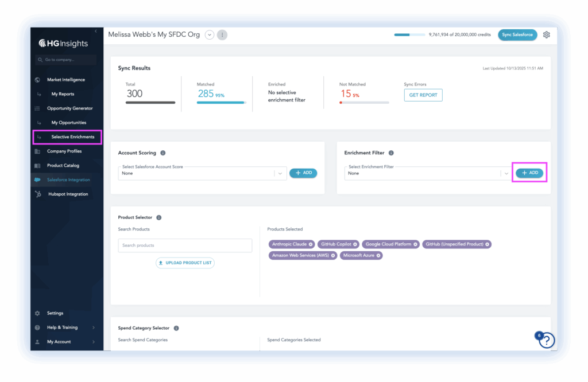Image resolution: width=588 pixels, height=382 pixels.
Task: Open the Select Salesforce Account Score dropdown
Action: tap(202, 173)
